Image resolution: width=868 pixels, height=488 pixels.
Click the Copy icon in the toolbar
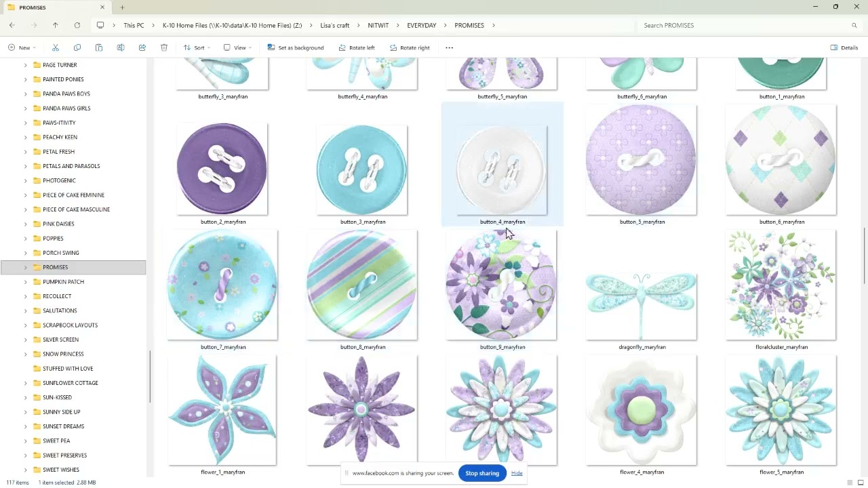pyautogui.click(x=77, y=47)
